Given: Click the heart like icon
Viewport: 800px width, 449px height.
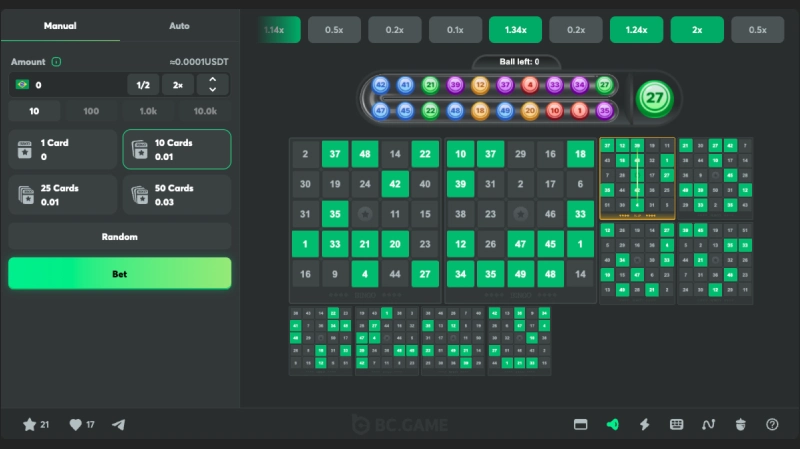Looking at the screenshot, I should coord(76,425).
